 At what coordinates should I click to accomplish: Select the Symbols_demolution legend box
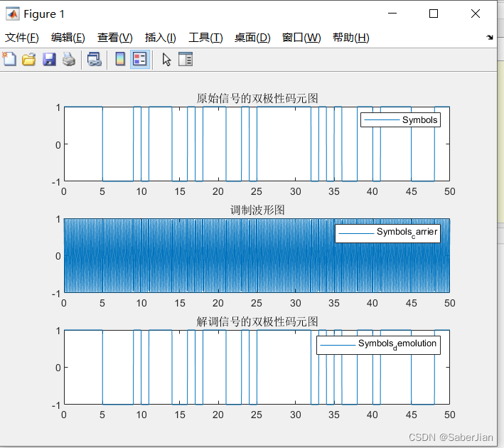[378, 345]
